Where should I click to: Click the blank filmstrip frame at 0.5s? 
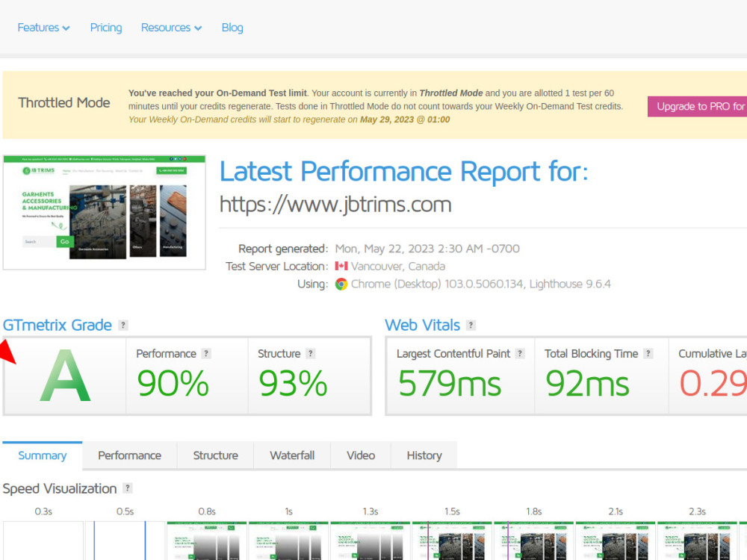pyautogui.click(x=125, y=541)
